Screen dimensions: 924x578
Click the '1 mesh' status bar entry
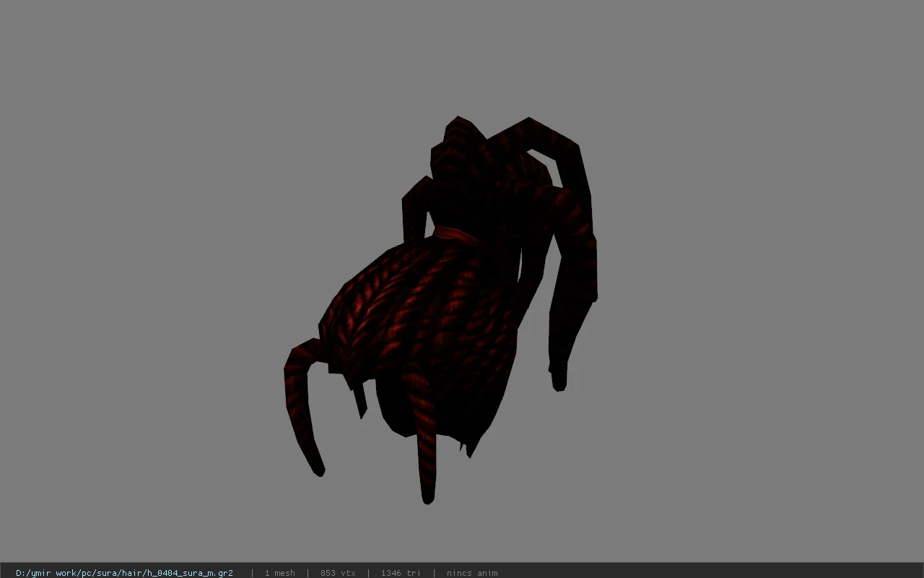[279, 573]
